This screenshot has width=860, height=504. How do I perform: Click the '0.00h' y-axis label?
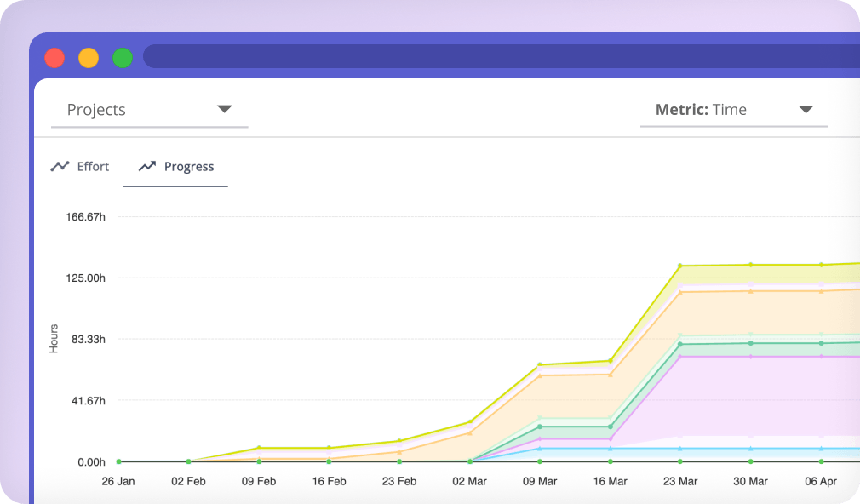91,462
